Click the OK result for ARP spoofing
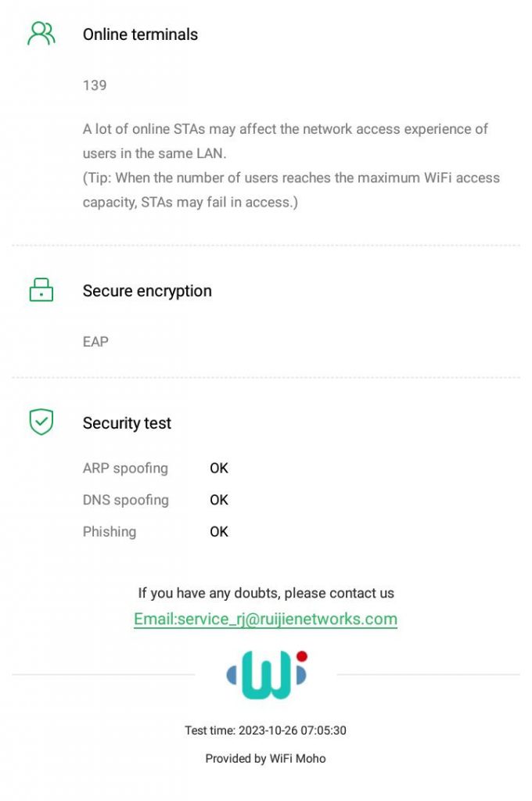The image size is (532, 801). [219, 469]
